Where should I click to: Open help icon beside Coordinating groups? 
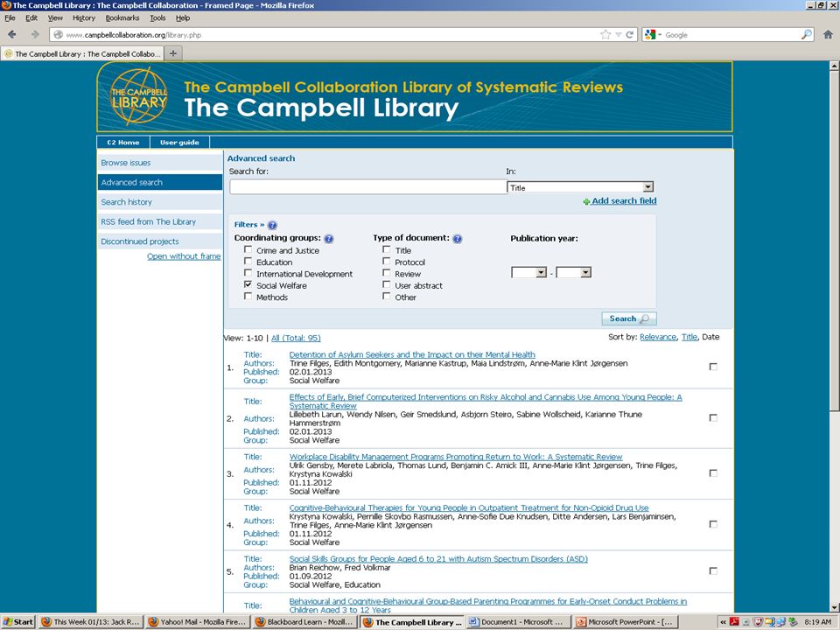coord(329,238)
